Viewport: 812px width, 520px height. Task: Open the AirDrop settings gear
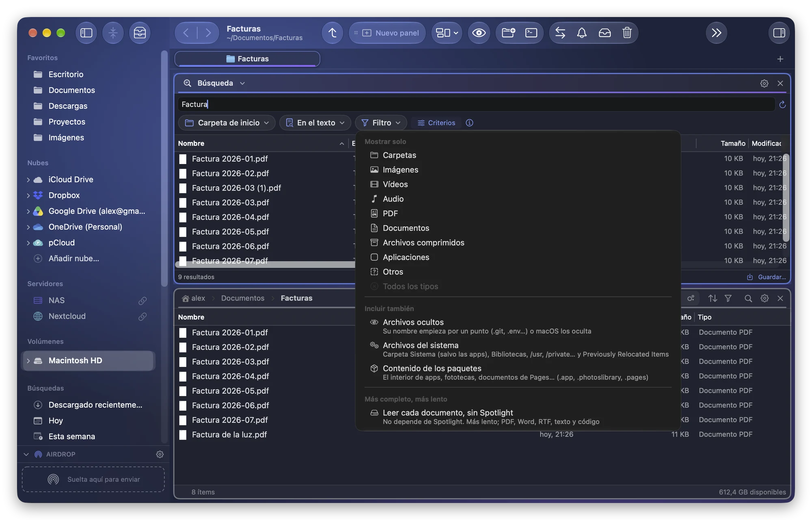tap(160, 454)
